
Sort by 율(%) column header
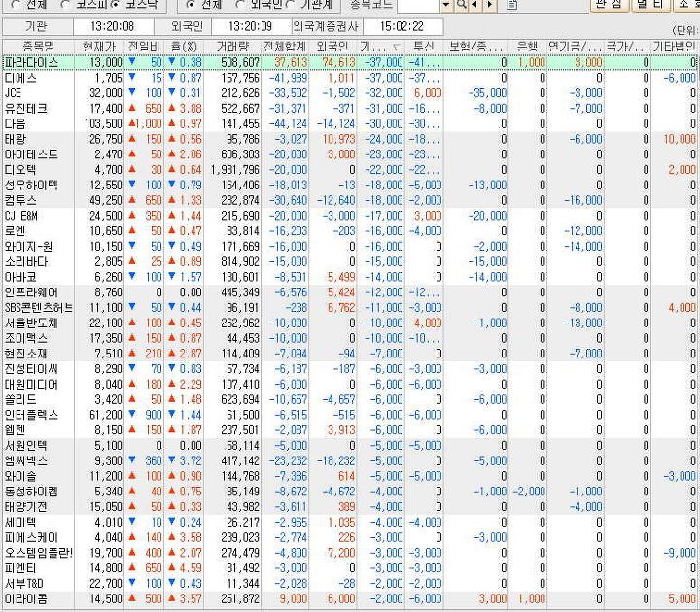pyautogui.click(x=184, y=47)
